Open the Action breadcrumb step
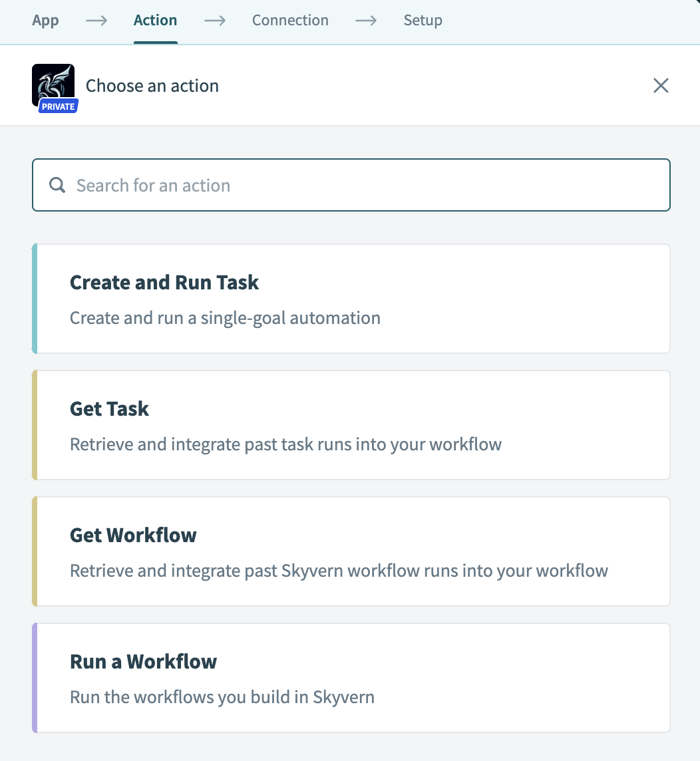Viewport: 700px width, 761px height. [155, 21]
